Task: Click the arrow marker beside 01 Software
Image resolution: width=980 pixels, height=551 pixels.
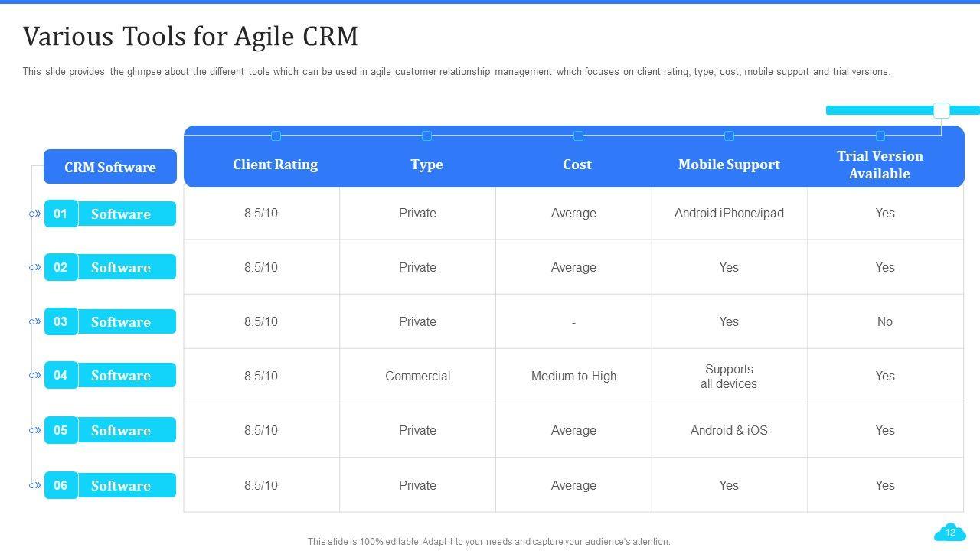Action: coord(34,214)
